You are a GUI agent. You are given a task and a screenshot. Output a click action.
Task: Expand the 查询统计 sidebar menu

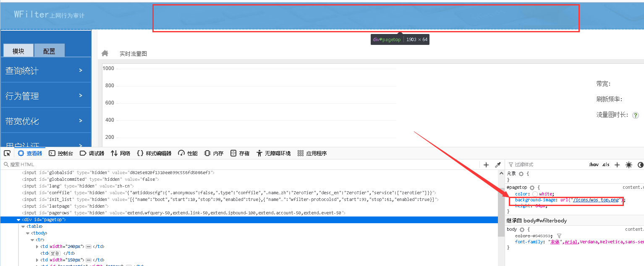point(46,70)
